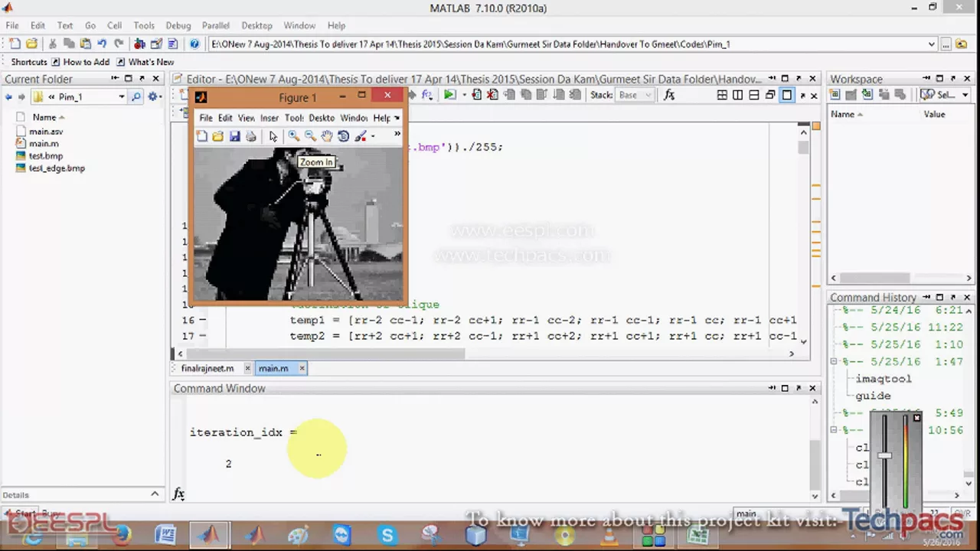This screenshot has width=980, height=551.
Task: Click the Cut scissors icon in main toolbar
Action: point(53,44)
